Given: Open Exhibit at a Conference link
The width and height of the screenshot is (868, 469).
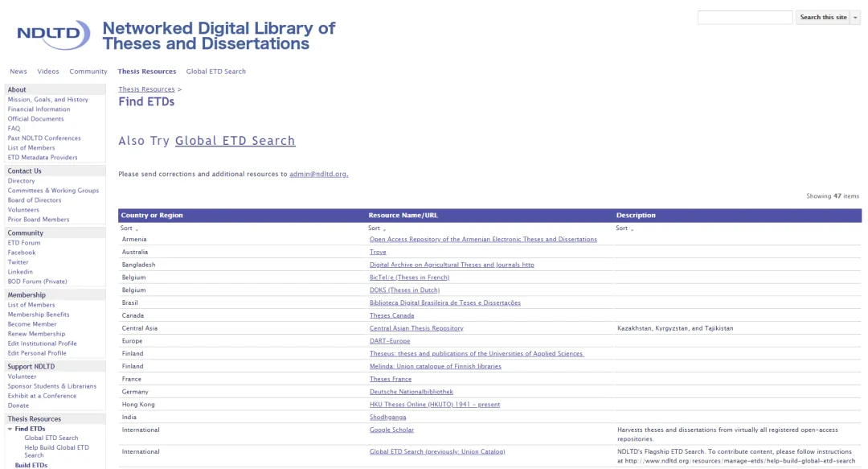Looking at the screenshot, I should pyautogui.click(x=42, y=396).
